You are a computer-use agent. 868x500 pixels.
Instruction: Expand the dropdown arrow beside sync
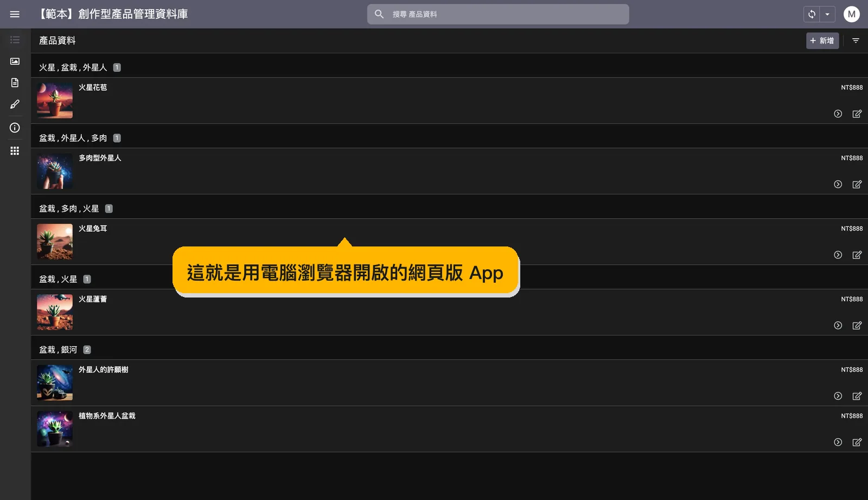[x=827, y=14]
